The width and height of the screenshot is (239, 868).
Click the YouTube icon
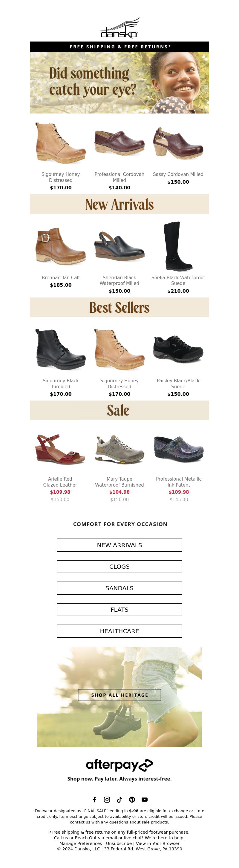point(145,799)
